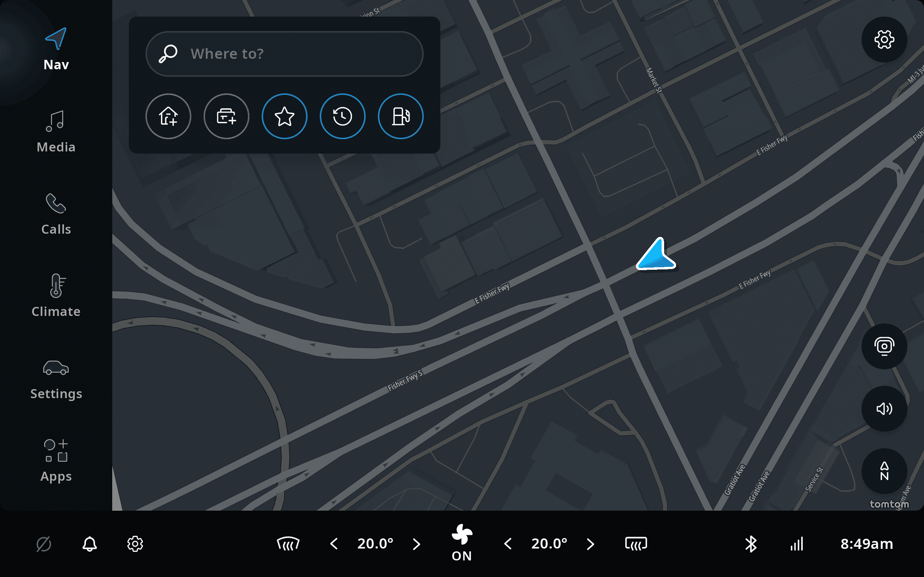Open the Climate tab
Image resolution: width=924 pixels, height=577 pixels.
[x=56, y=296]
